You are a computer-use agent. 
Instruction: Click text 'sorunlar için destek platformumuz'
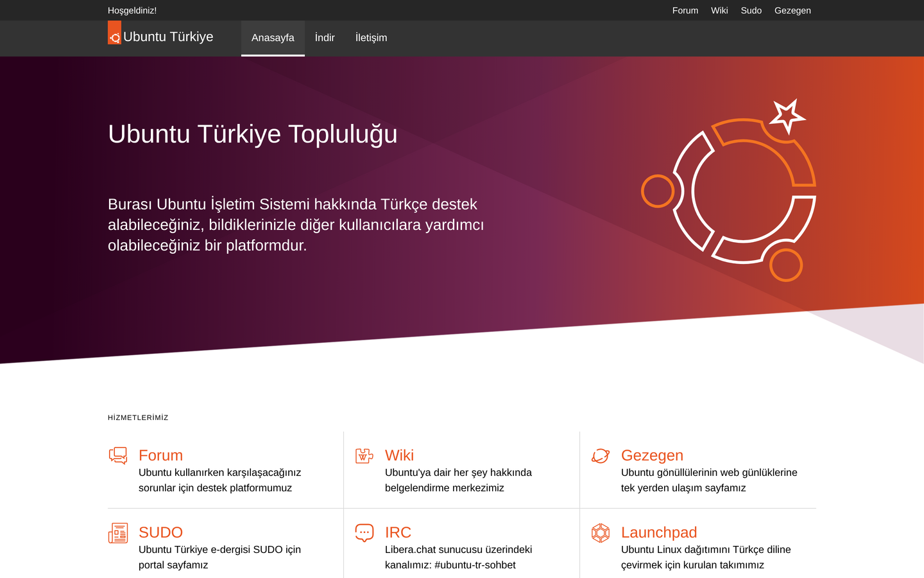pos(216,488)
